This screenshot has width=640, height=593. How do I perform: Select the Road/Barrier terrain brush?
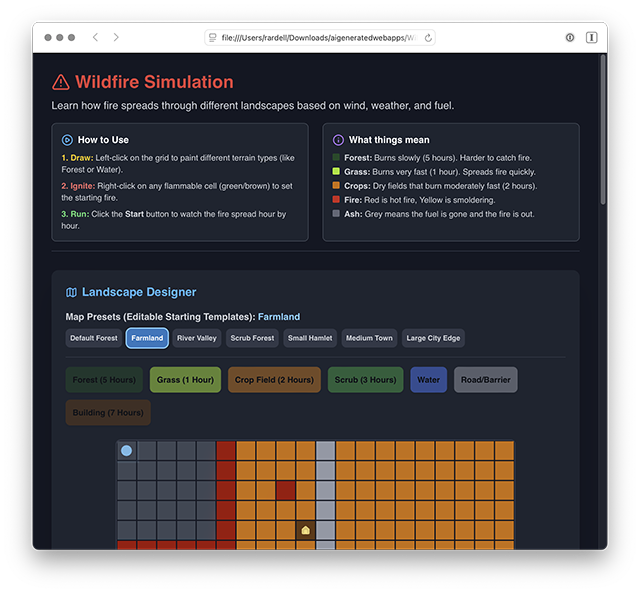coord(485,380)
